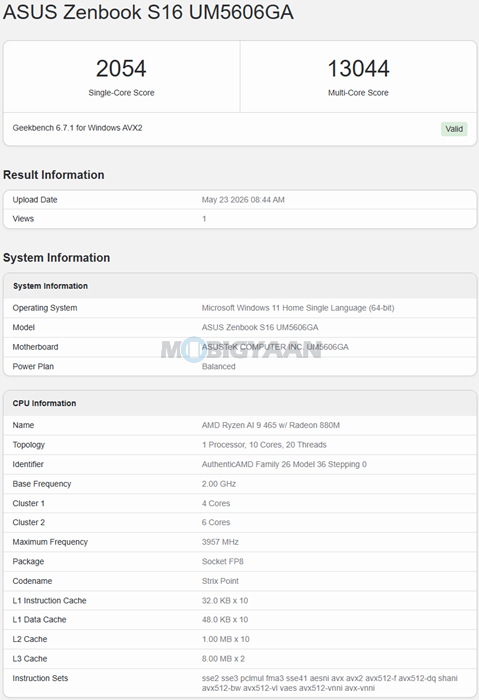
Task: Click the Cluster 1 label
Action: pos(29,503)
